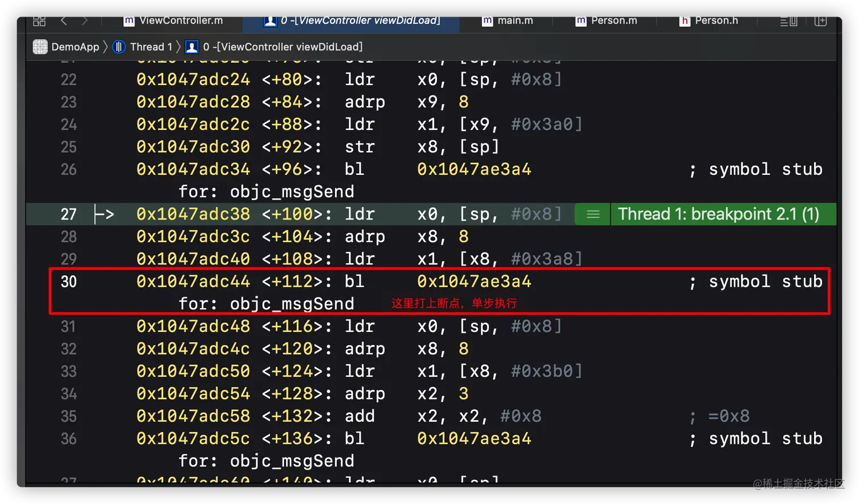859x504 pixels.
Task: Go forward with the right chevron
Action: (x=85, y=21)
